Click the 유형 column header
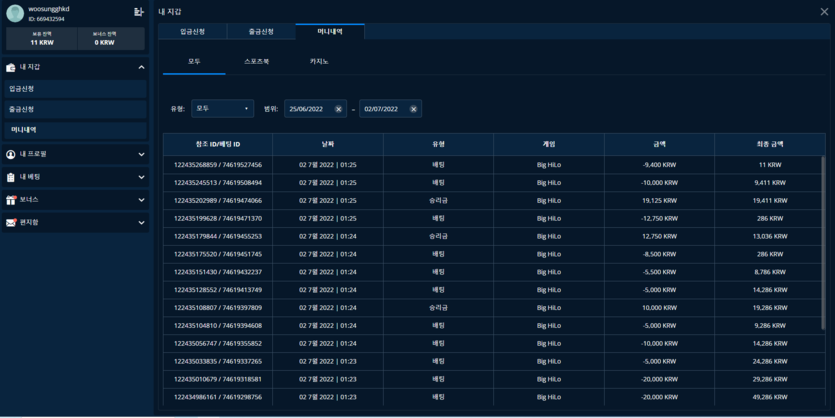 click(438, 144)
